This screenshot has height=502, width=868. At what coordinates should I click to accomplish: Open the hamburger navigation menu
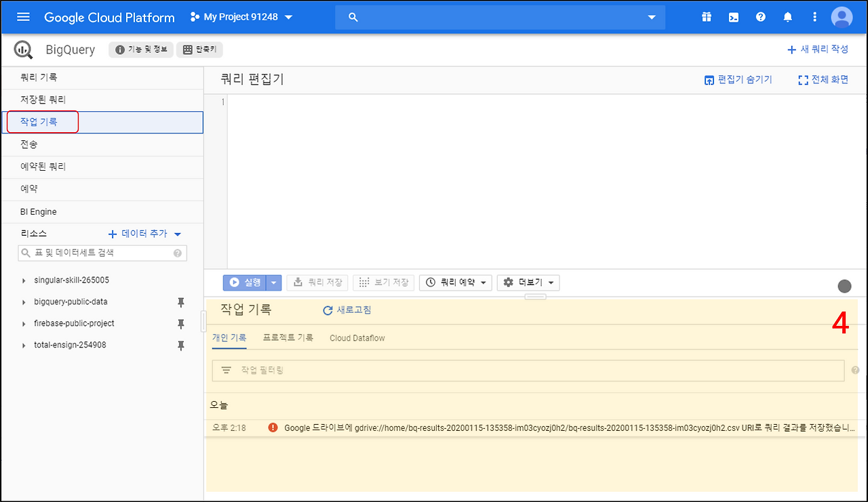[x=23, y=17]
